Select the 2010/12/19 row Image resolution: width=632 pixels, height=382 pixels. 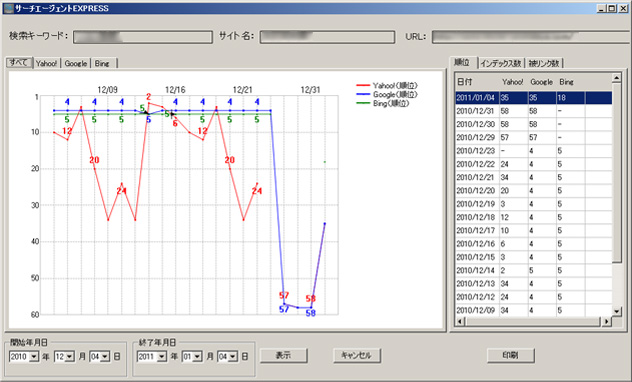(x=534, y=204)
